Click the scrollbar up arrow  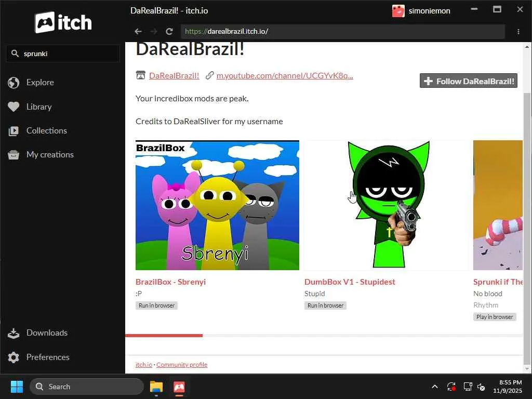tap(527, 47)
